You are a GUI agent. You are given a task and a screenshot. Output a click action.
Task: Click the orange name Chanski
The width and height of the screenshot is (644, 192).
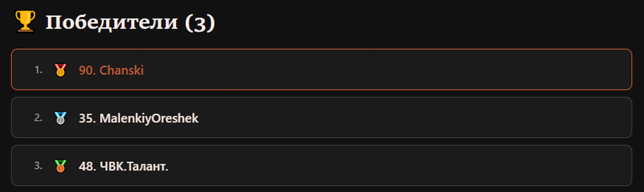point(121,70)
